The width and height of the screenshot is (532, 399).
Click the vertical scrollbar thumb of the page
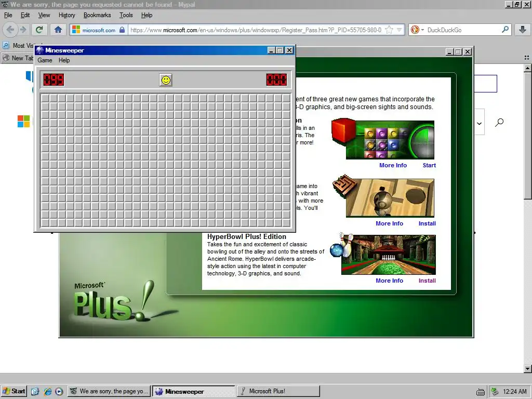coord(527,136)
